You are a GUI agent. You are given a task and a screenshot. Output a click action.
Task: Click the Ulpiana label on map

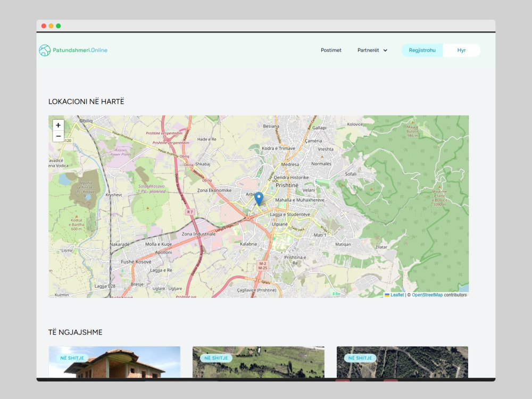pyautogui.click(x=280, y=225)
